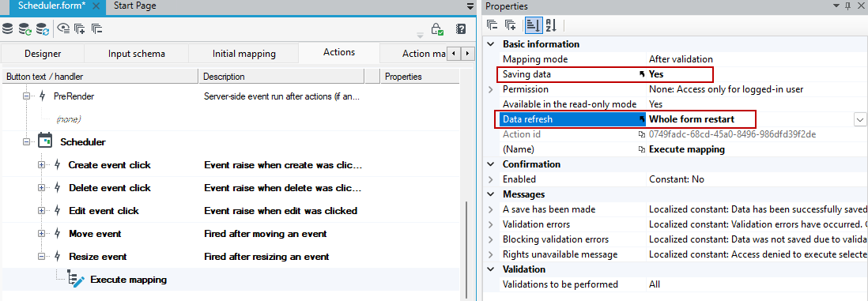The width and height of the screenshot is (868, 301).
Task: Click the (Name) 'Execute mapping' value
Action: (x=686, y=149)
